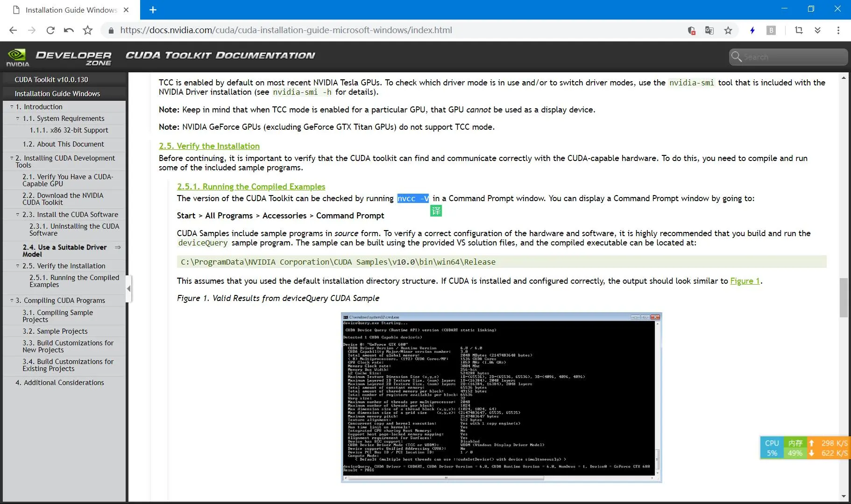Click the memory usage indicator widget
This screenshot has height=504, width=851.
coord(795,448)
